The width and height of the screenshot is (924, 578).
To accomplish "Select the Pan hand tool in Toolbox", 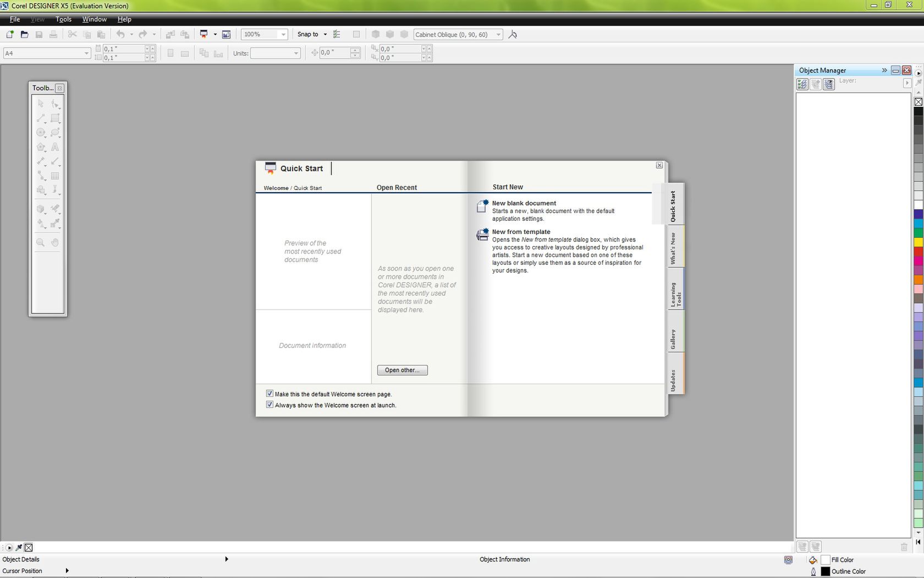I will [55, 242].
